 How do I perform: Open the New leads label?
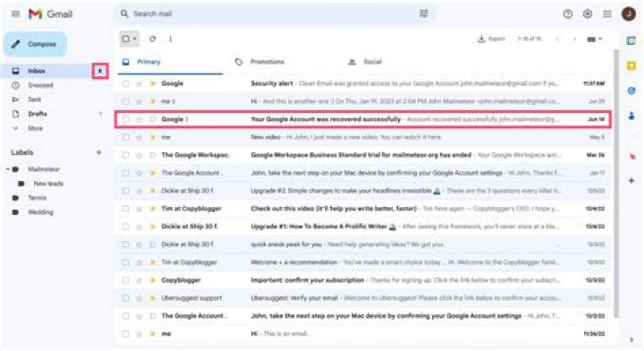[x=48, y=184]
